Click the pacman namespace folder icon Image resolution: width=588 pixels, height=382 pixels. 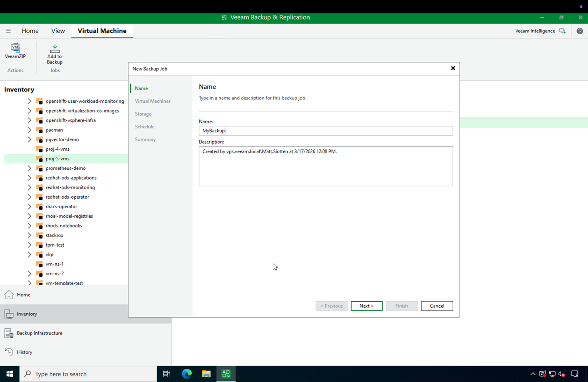pyautogui.click(x=40, y=130)
